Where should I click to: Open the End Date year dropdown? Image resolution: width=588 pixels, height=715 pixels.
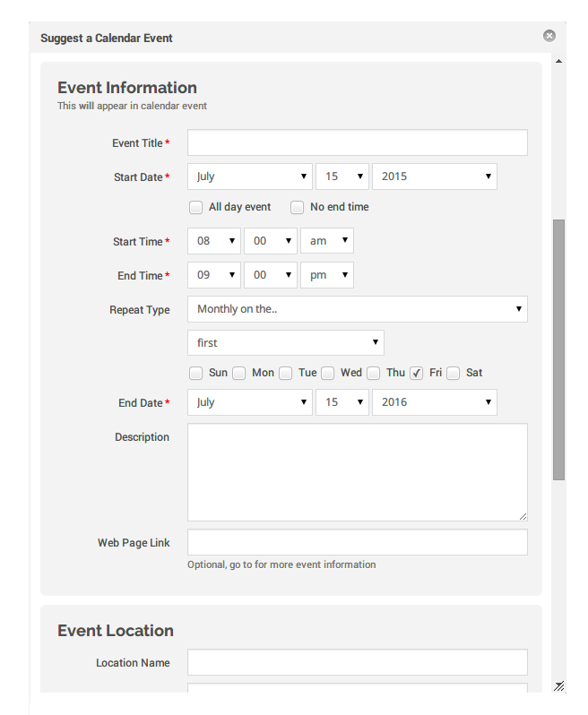click(x=434, y=402)
